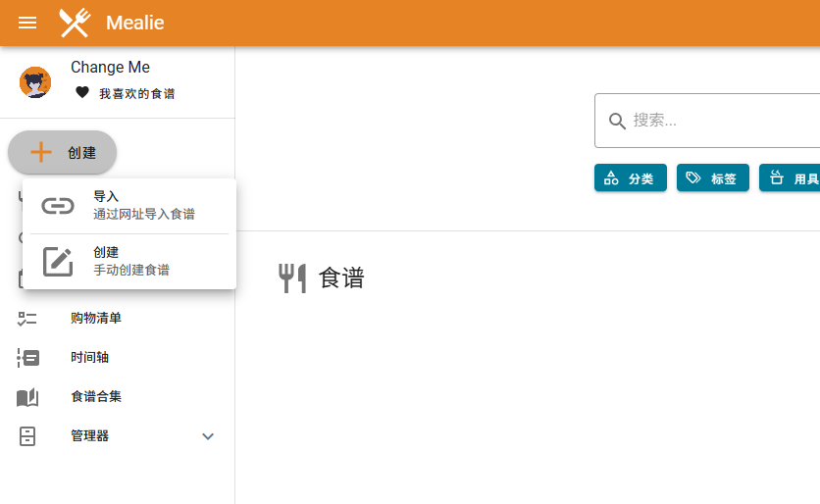Click 通过网址导入食谱 subtitle text
Viewport: 820px width, 504px height.
pos(144,215)
